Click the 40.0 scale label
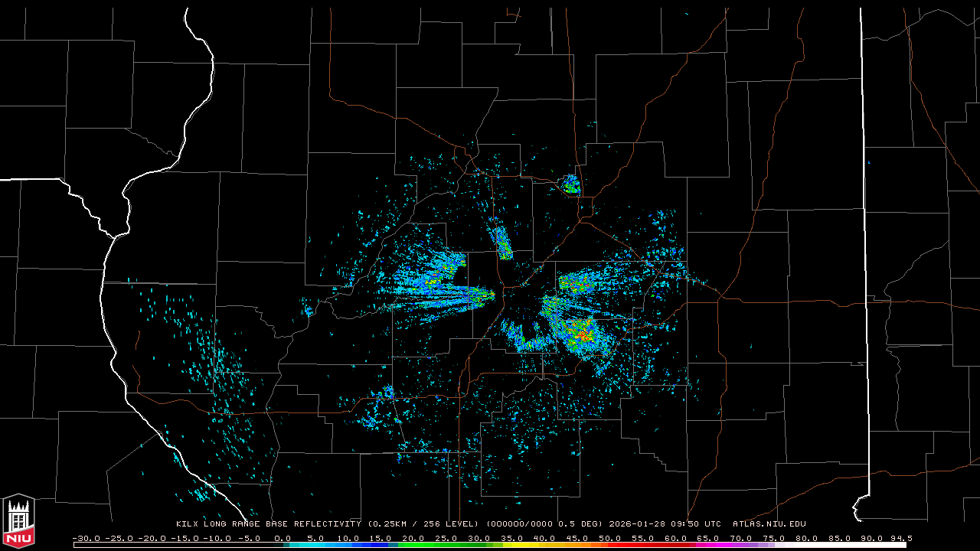This screenshot has height=551, width=980. point(545,538)
